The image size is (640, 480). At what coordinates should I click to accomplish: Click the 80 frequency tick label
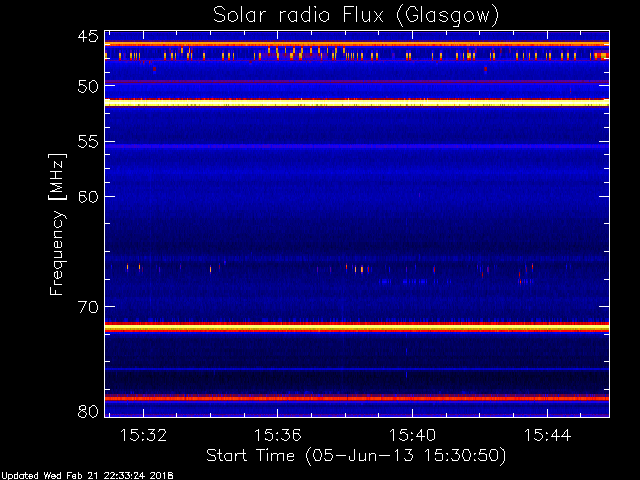coord(88,411)
